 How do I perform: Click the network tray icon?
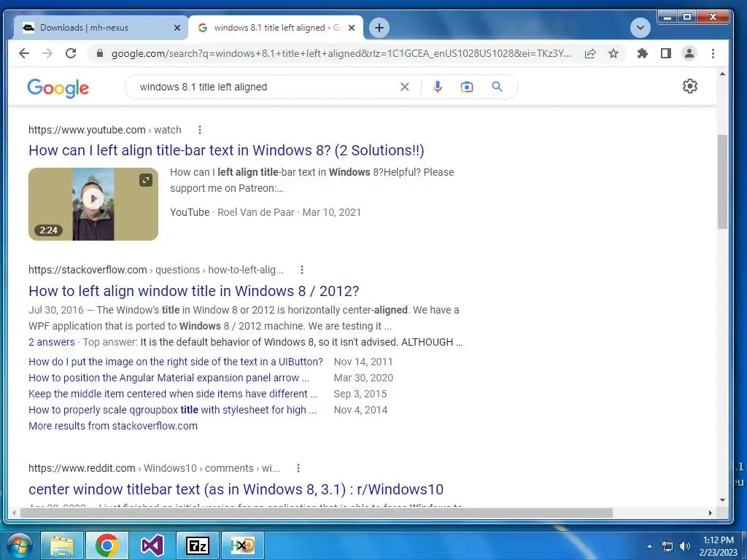[668, 546]
